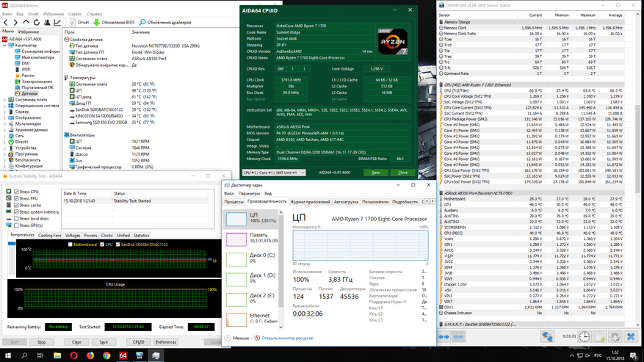The height and width of the screenshot is (362, 644).
Task: Click the HWiNFO clock reset timer icon
Action: point(585,337)
